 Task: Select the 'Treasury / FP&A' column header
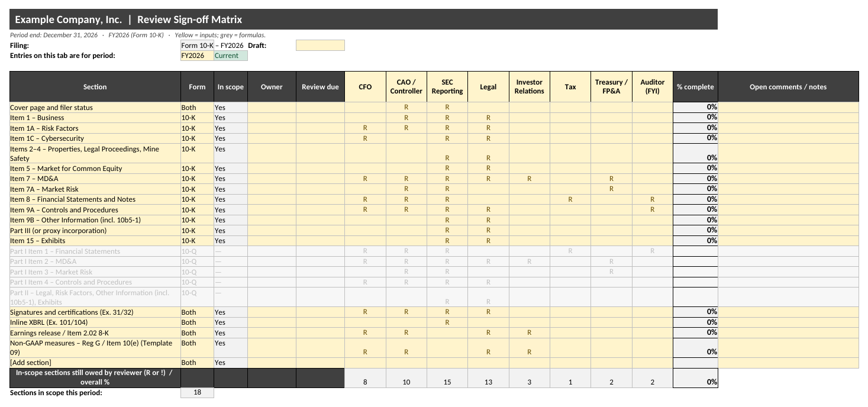coord(611,87)
